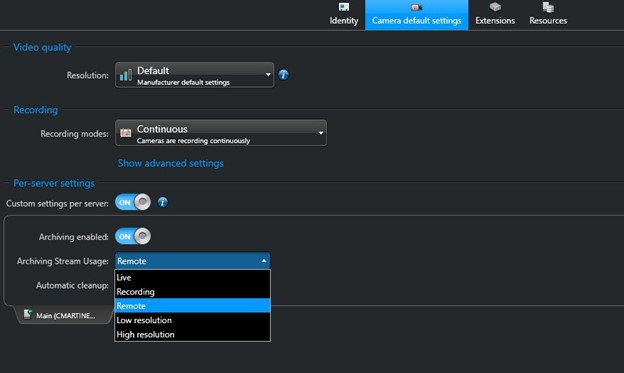Click the Extensions tab icon
624x373 pixels.
(495, 7)
